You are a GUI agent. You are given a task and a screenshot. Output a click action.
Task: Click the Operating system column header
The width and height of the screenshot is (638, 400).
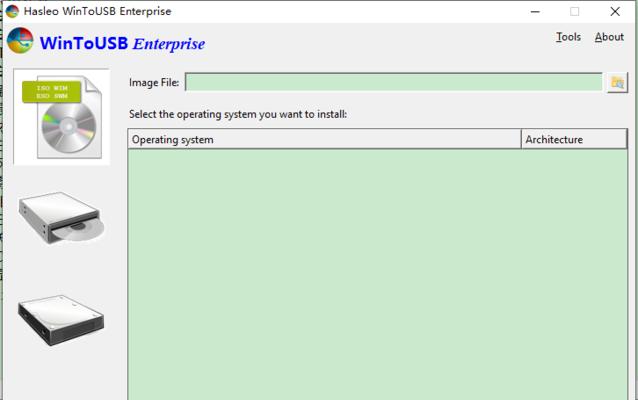[324, 140]
